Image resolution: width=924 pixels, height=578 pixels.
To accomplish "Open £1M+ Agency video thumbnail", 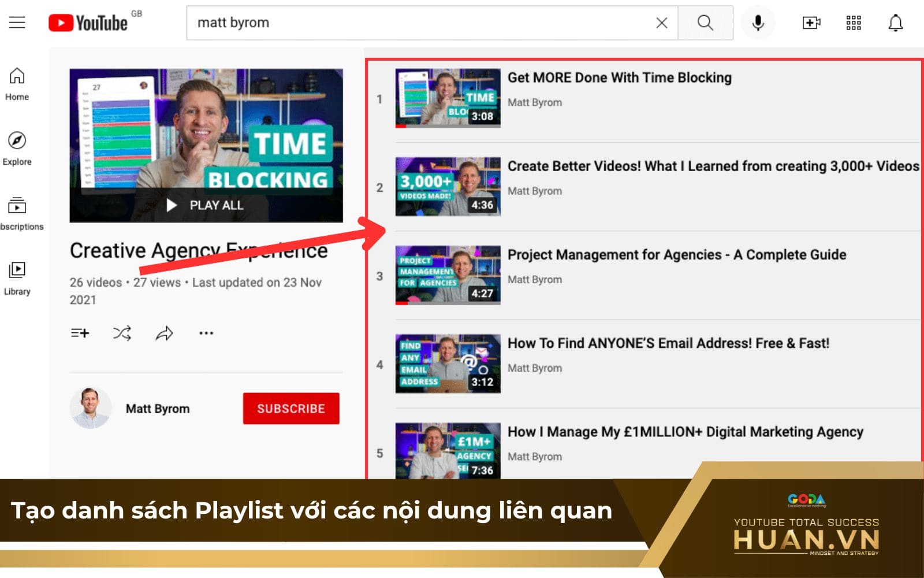I will 448,450.
